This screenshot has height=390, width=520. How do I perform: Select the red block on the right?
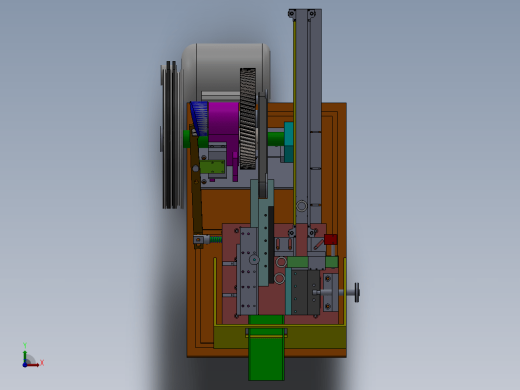click(x=330, y=240)
